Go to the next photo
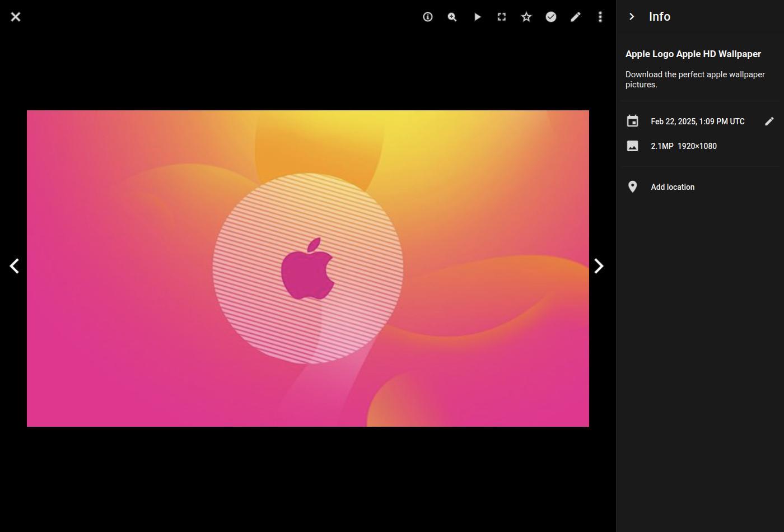This screenshot has width=784, height=532. tap(599, 266)
